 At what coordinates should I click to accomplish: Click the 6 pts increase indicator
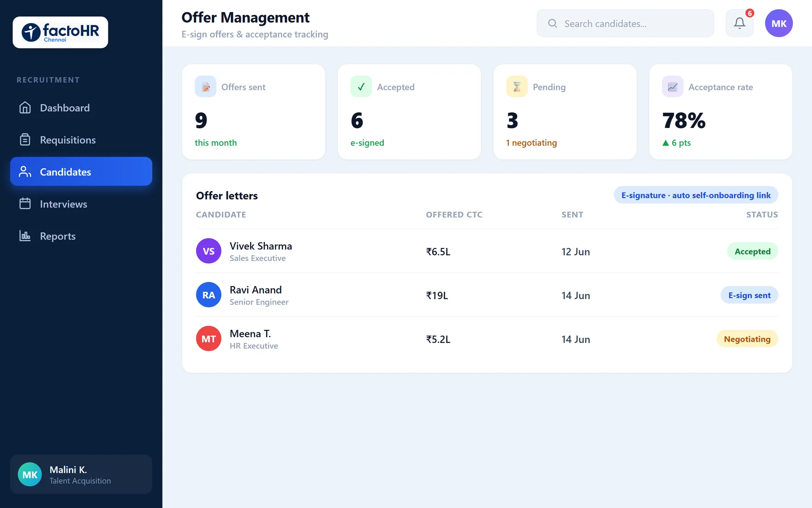click(676, 143)
